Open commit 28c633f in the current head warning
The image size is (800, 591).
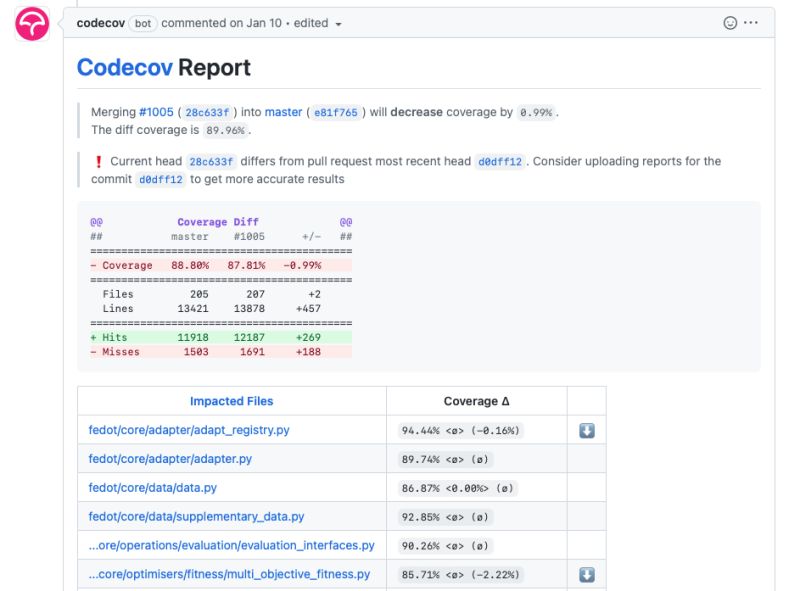pos(211,162)
